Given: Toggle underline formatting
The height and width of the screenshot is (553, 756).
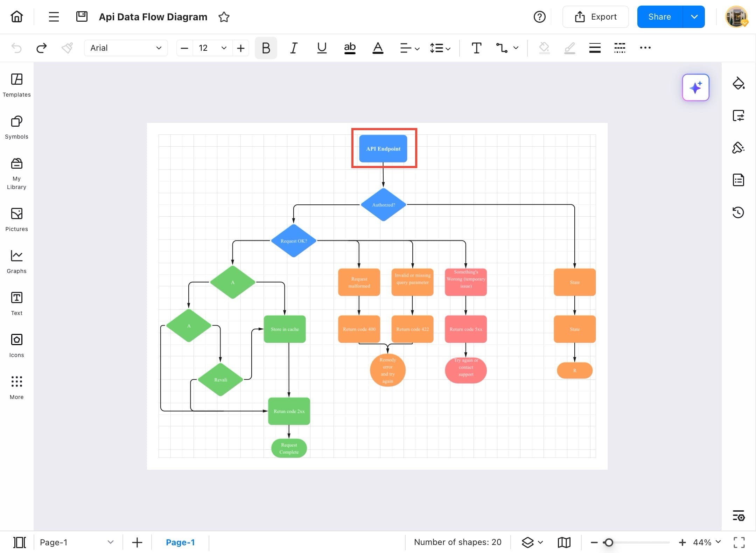Looking at the screenshot, I should click(321, 48).
